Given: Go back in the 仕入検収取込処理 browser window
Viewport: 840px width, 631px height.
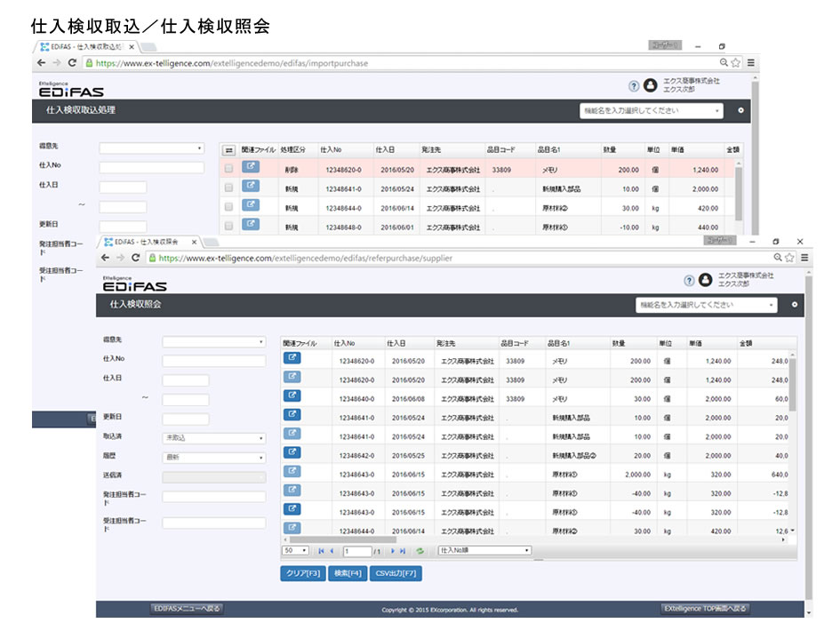Looking at the screenshot, I should pos(42,63).
